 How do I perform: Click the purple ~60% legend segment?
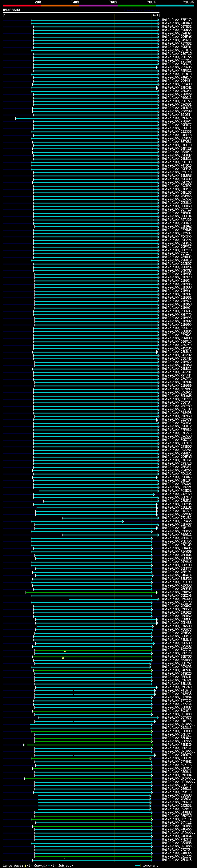(x=98, y=6)
